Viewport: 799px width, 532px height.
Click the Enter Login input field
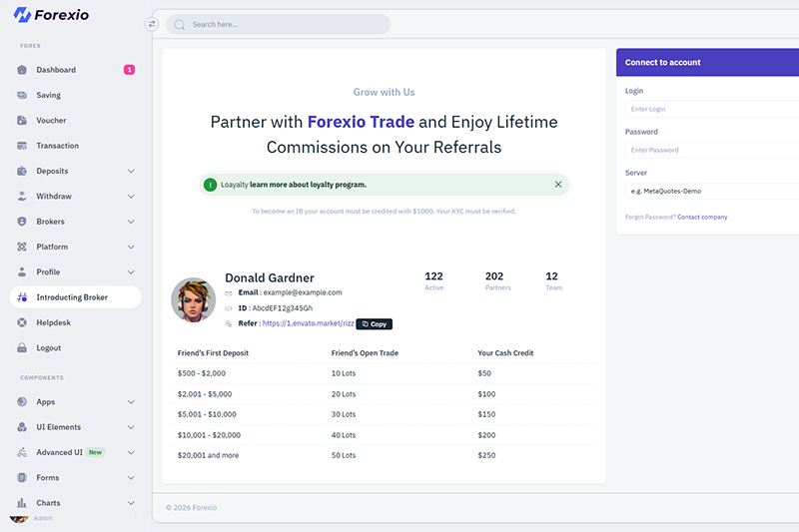coord(711,109)
